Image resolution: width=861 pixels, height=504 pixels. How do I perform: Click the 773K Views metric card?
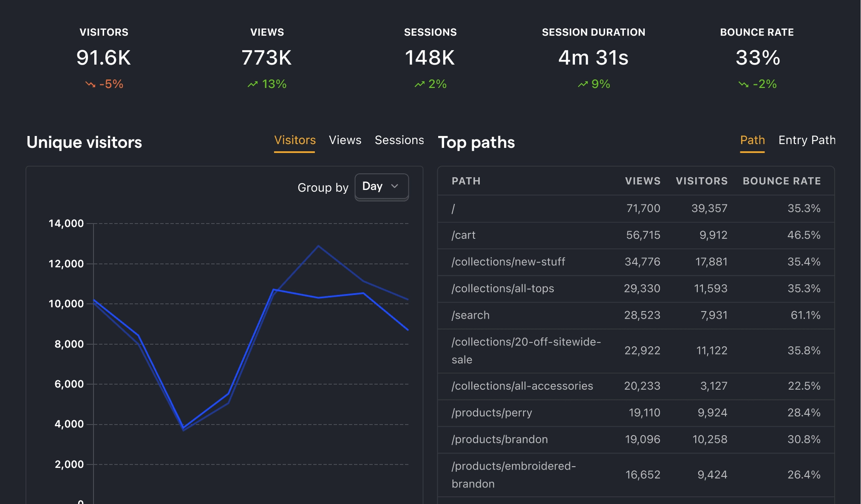pyautogui.click(x=267, y=58)
